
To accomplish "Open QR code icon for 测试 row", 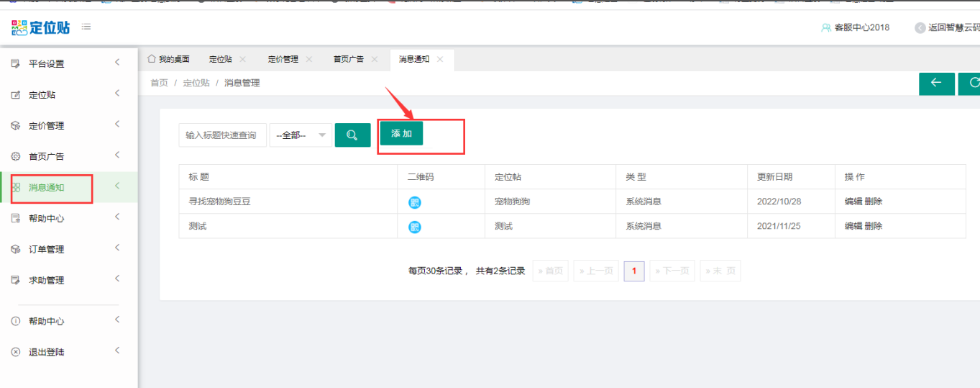I will pos(415,227).
